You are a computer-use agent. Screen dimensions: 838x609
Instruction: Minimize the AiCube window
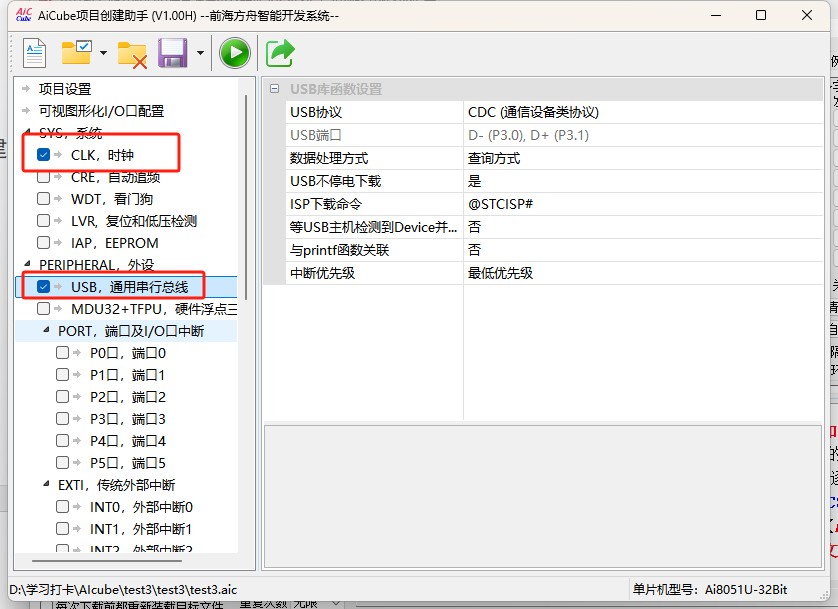click(716, 15)
